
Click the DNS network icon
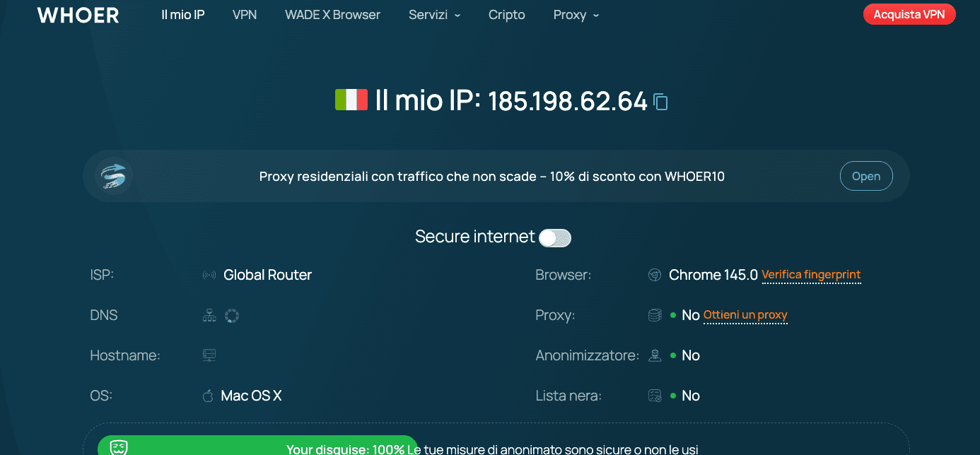pyautogui.click(x=209, y=315)
